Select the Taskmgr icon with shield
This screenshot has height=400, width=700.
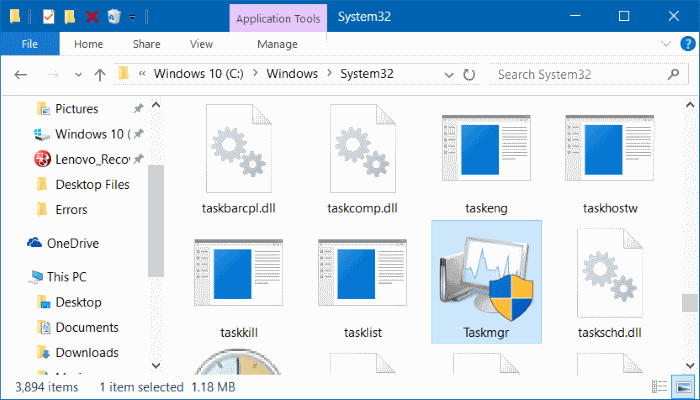point(486,277)
